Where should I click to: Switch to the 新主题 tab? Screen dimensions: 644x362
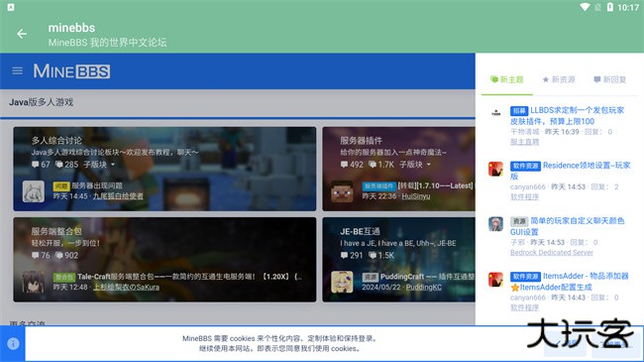[507, 79]
